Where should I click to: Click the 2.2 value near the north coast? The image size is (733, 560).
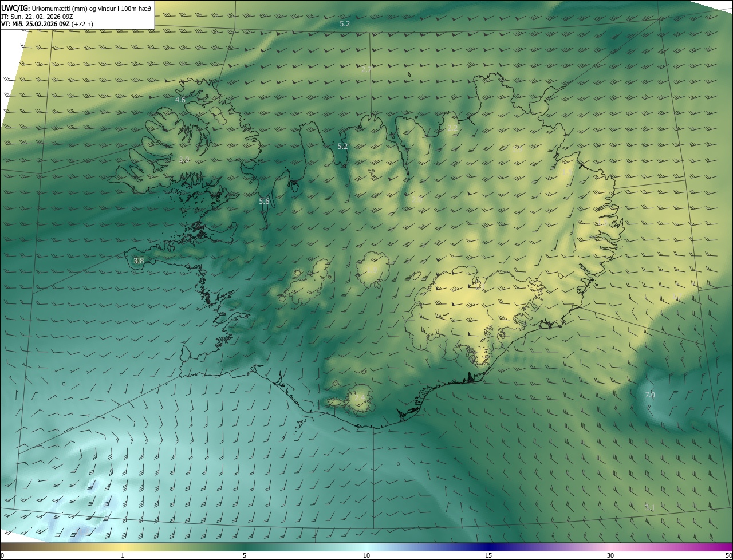pos(452,128)
